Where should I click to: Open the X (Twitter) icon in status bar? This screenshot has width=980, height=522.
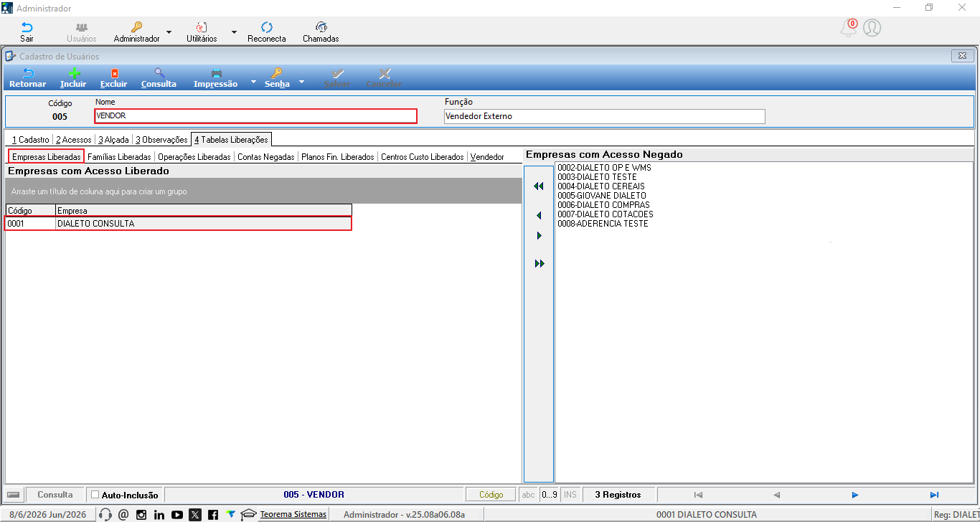pos(195,514)
